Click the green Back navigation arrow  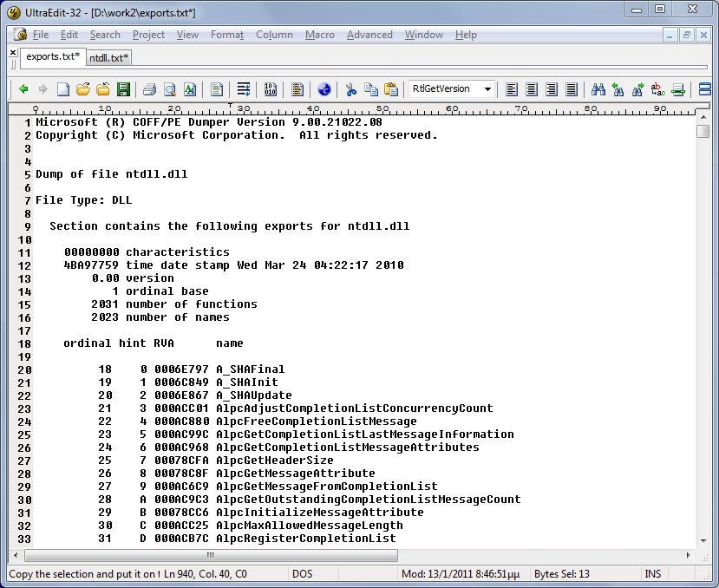click(23, 89)
